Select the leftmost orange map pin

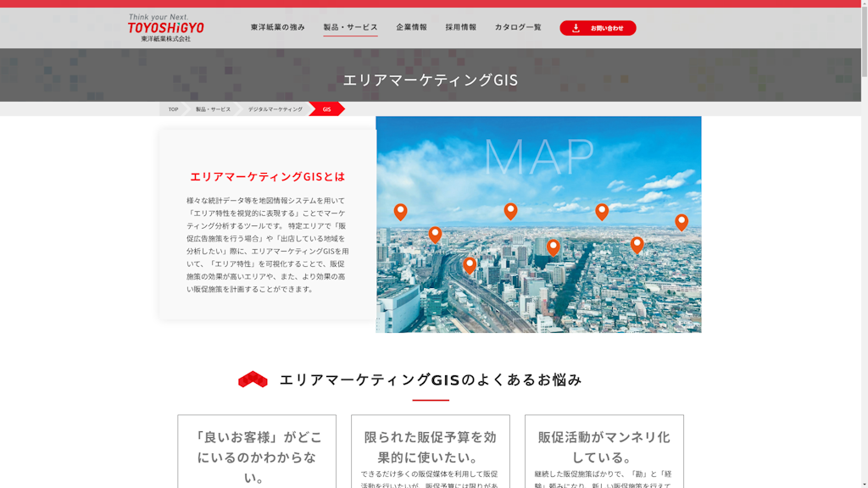pos(400,211)
